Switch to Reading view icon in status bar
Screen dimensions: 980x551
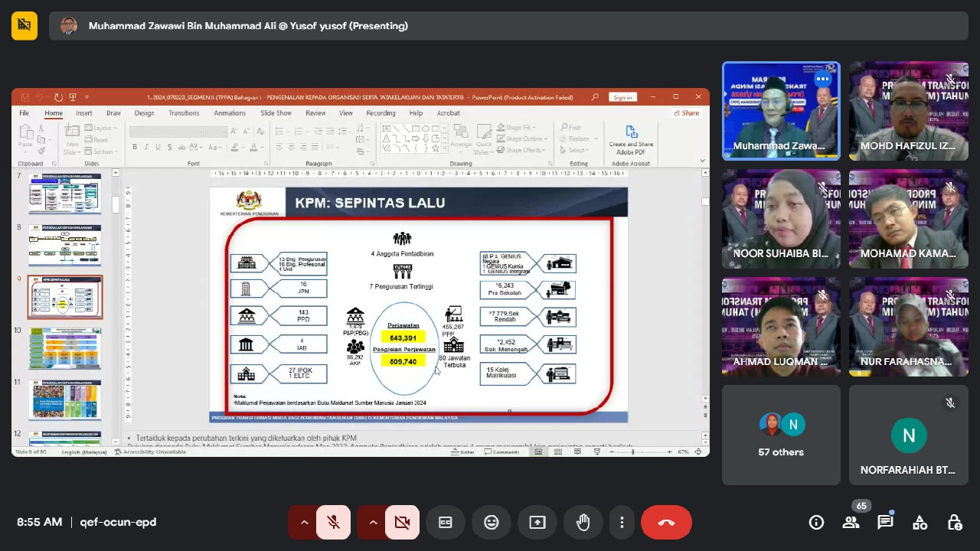pos(577,452)
